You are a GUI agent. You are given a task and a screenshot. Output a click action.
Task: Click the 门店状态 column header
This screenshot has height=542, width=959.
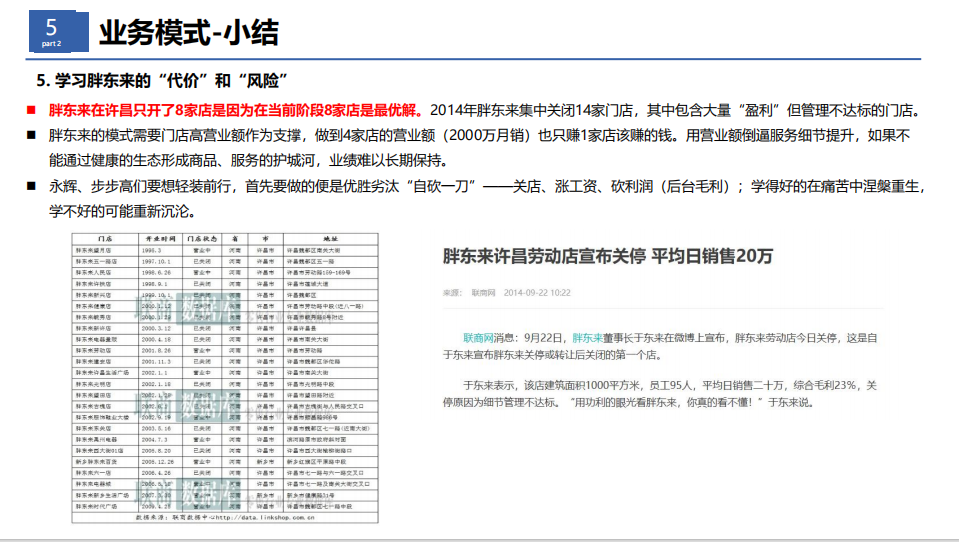point(201,240)
